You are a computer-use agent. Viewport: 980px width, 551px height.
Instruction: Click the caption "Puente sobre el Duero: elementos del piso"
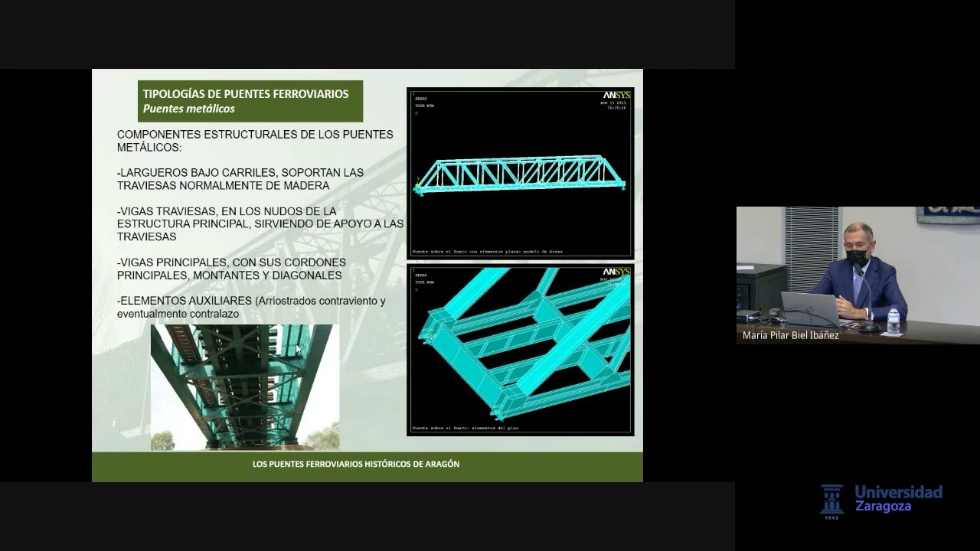(x=465, y=428)
